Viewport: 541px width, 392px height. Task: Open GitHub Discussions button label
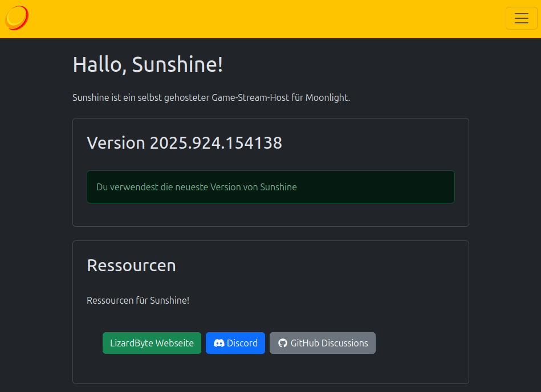point(329,343)
